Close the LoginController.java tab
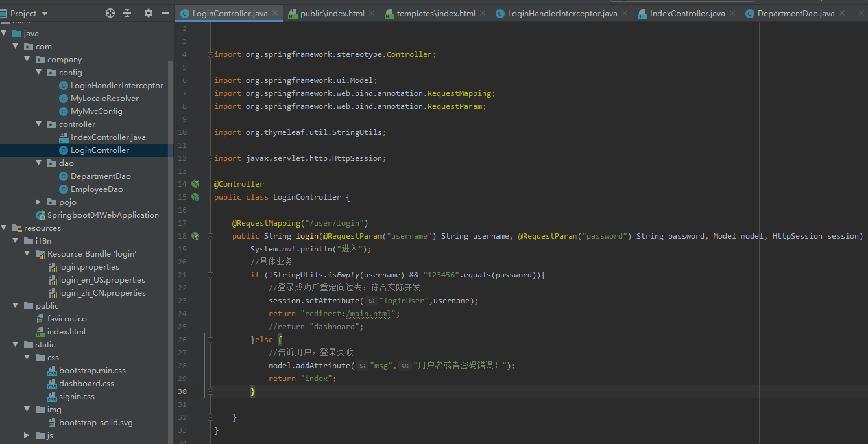The image size is (868, 444). 275,13
